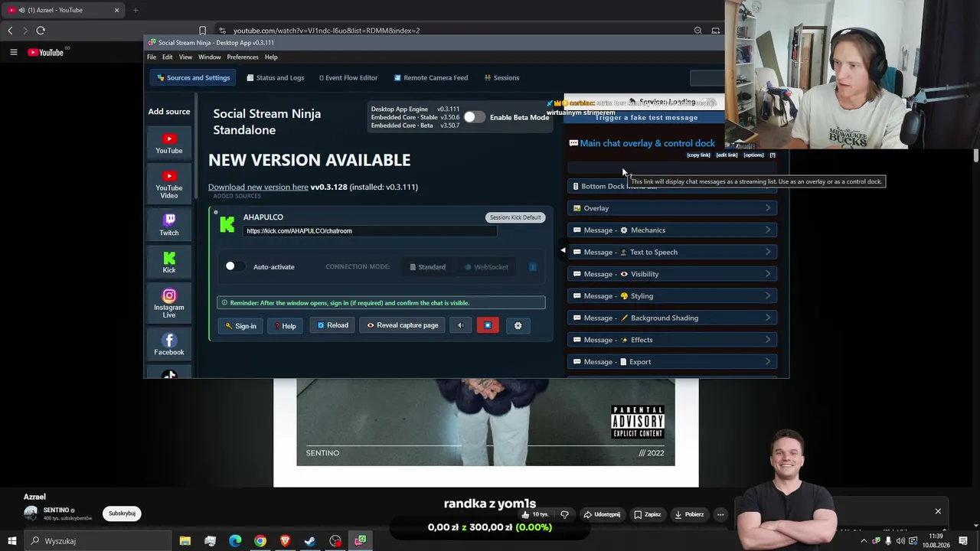Open the Preferences menu
The width and height of the screenshot is (980, 551).
(243, 57)
